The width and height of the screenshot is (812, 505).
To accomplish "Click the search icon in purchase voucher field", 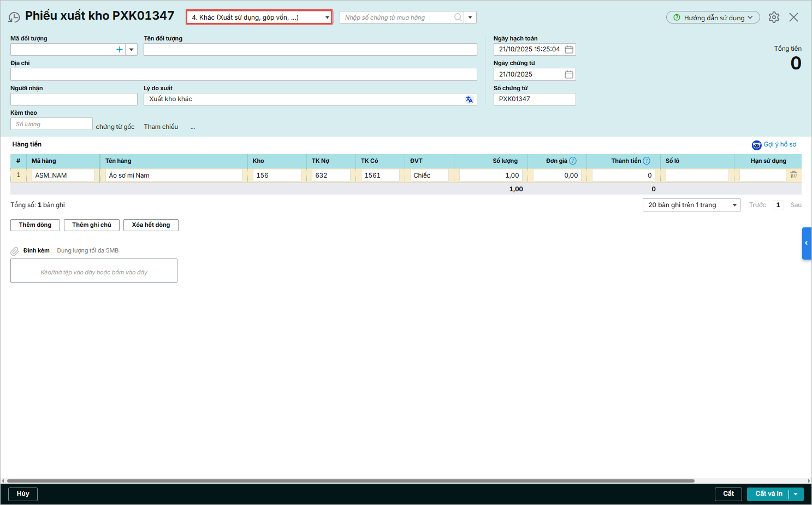I will click(458, 17).
